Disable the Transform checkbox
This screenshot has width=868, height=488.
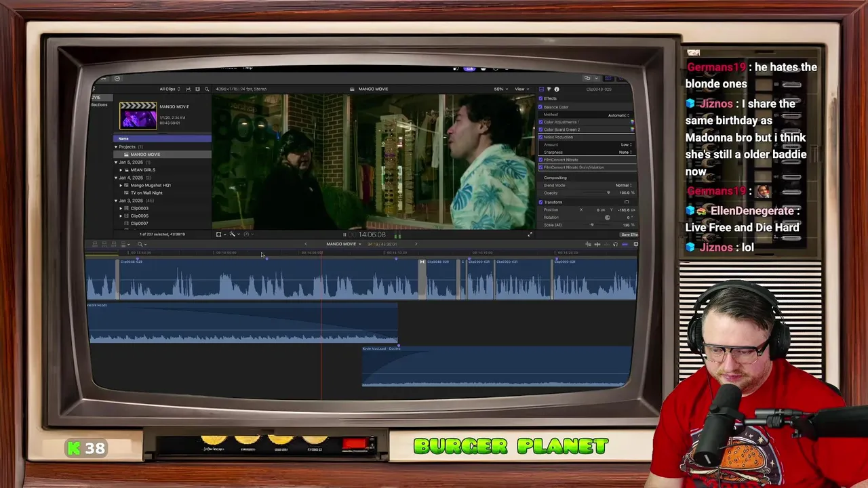[540, 202]
